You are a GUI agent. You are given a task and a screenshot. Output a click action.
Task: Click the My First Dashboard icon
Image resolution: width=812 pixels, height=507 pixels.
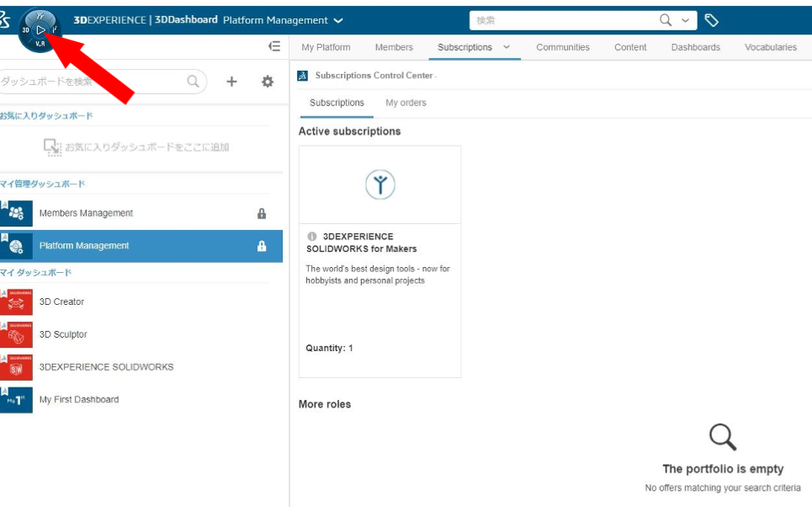pos(16,400)
